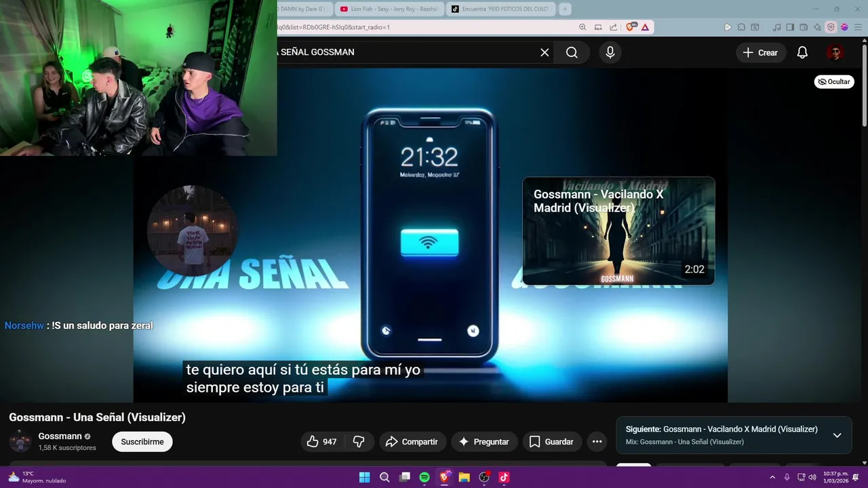Open extensions puzzle icon
The image size is (868, 488).
tap(741, 27)
